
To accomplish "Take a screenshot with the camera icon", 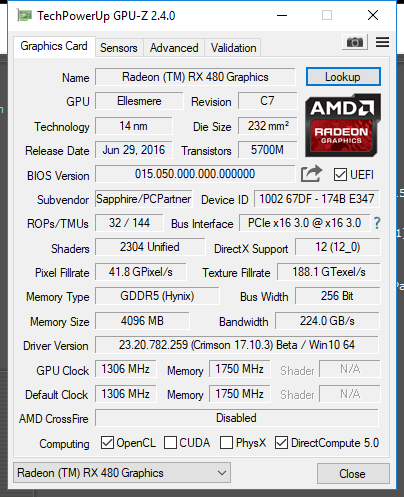I will coord(355,42).
